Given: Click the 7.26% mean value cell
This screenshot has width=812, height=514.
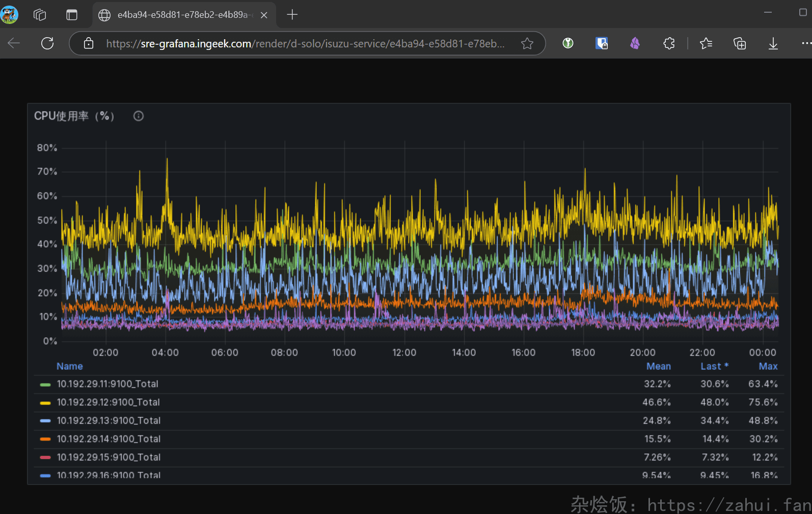Looking at the screenshot, I should tap(657, 457).
